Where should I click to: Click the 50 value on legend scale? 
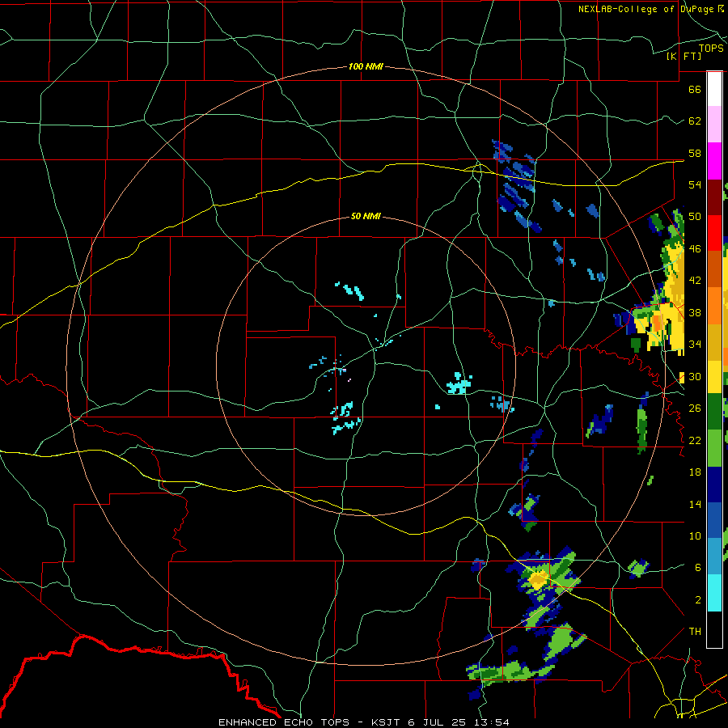pos(695,217)
